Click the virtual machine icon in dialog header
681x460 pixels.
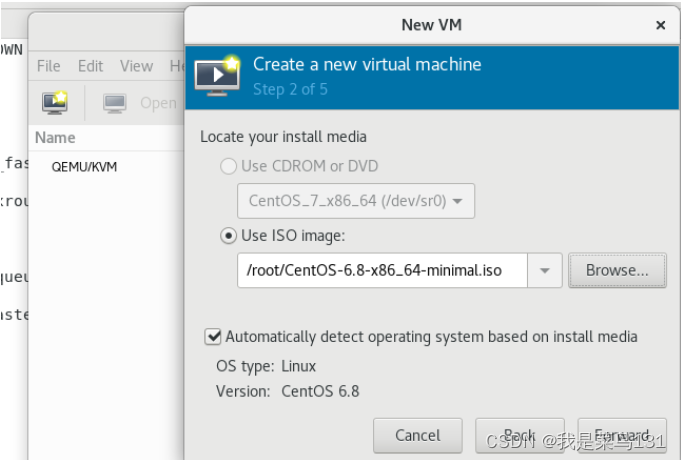point(218,76)
